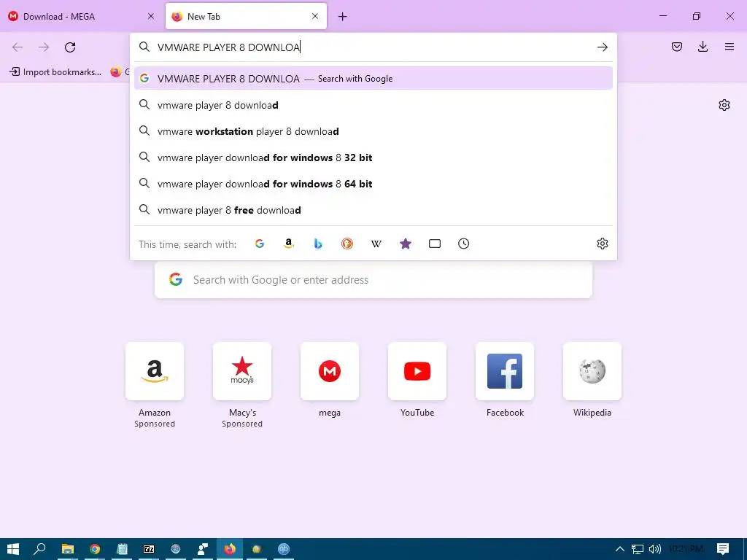
Task: Pick 'vmware player 8 download' suggestion
Action: pyautogui.click(x=373, y=105)
